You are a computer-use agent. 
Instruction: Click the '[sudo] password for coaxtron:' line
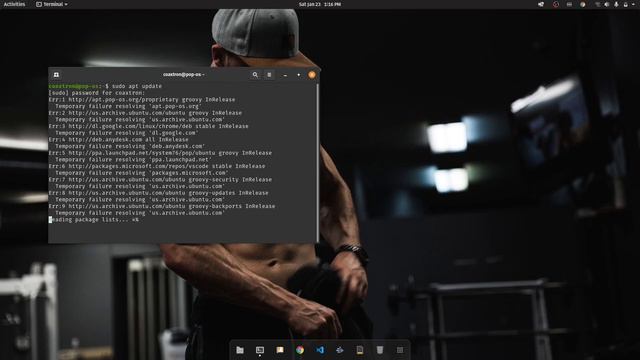click(97, 93)
